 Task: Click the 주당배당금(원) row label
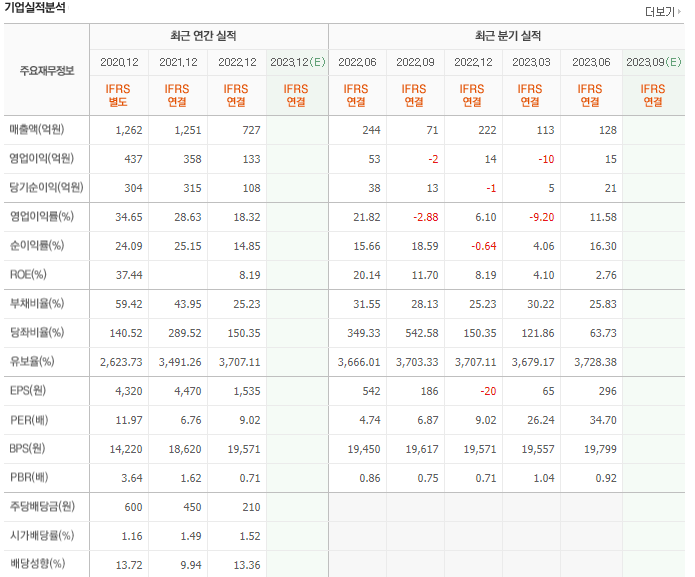click(x=42, y=506)
